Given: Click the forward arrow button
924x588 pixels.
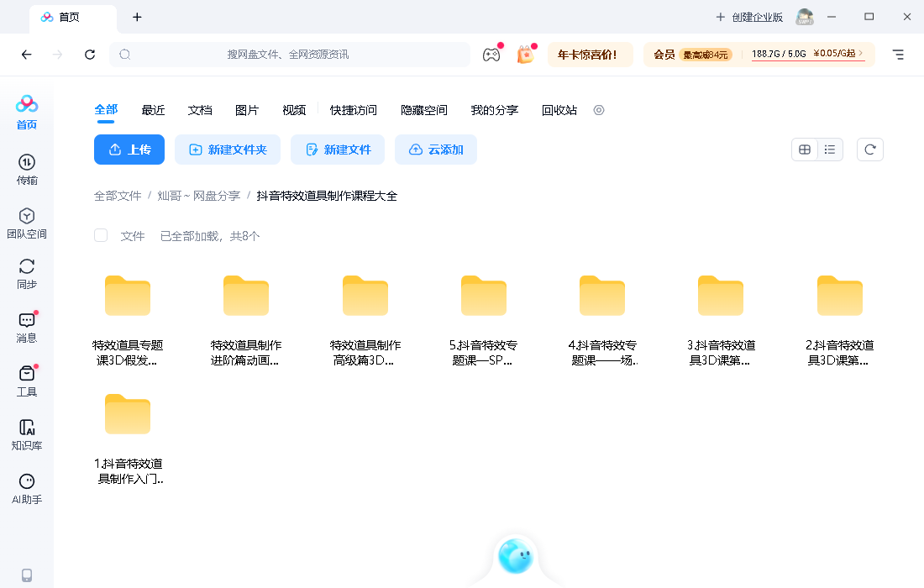Looking at the screenshot, I should pos(58,55).
